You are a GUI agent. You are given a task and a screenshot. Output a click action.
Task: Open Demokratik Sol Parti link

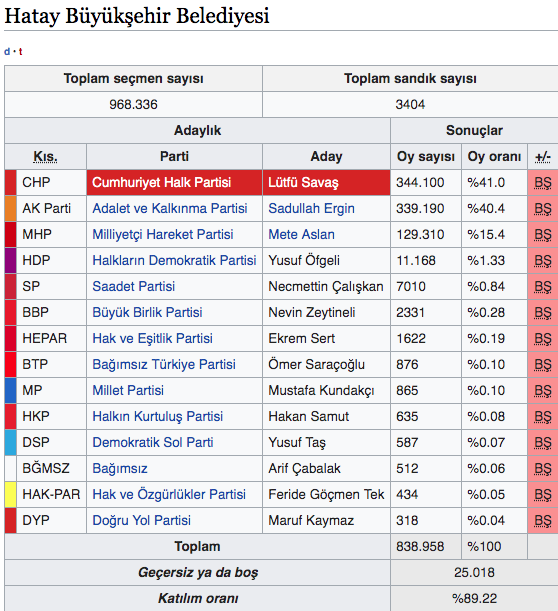point(152,442)
